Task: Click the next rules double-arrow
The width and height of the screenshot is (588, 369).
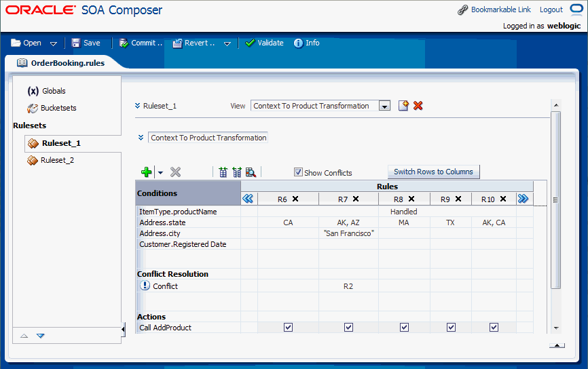Action: (523, 199)
